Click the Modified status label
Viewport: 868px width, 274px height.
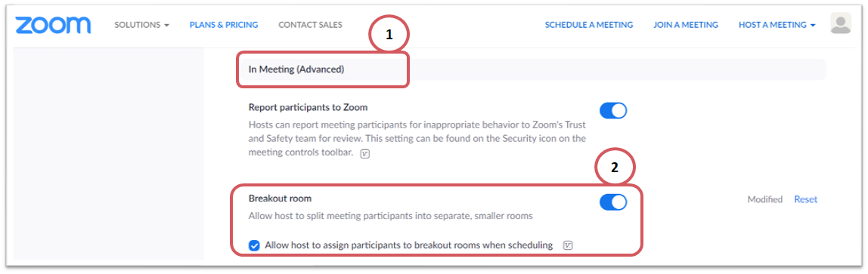click(x=765, y=199)
